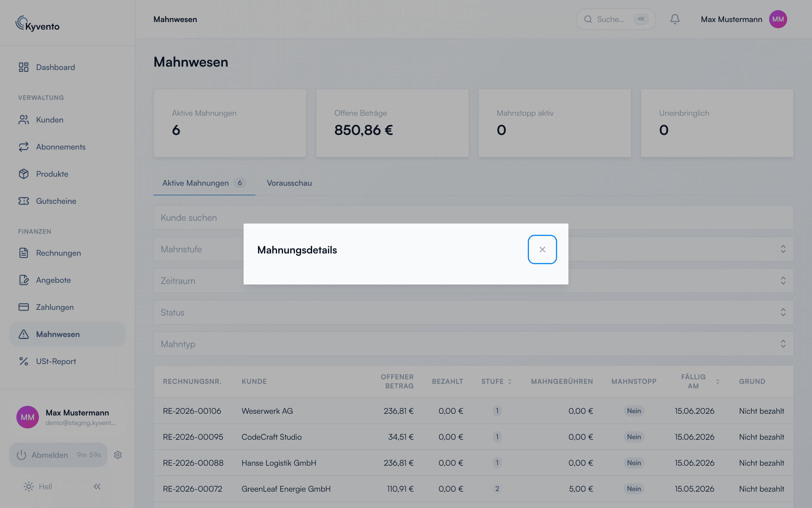Open Produkte in the sidebar
This screenshot has width=812, height=508.
pos(67,174)
